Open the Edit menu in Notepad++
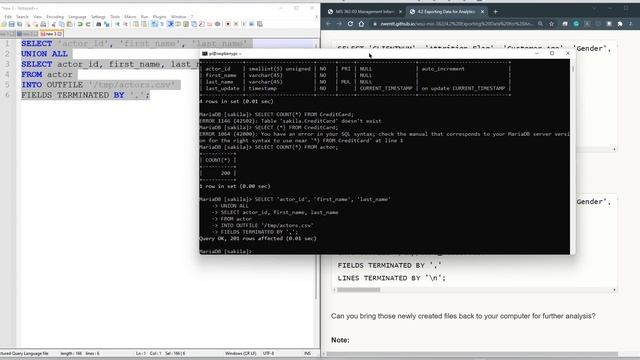The image size is (640, 360). pyautogui.click(x=8, y=17)
